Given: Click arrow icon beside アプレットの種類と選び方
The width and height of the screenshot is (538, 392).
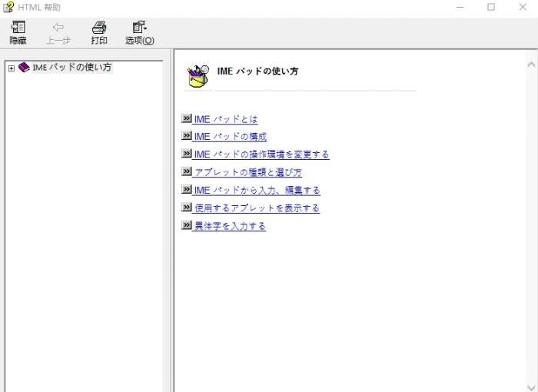Looking at the screenshot, I should coord(186,171).
